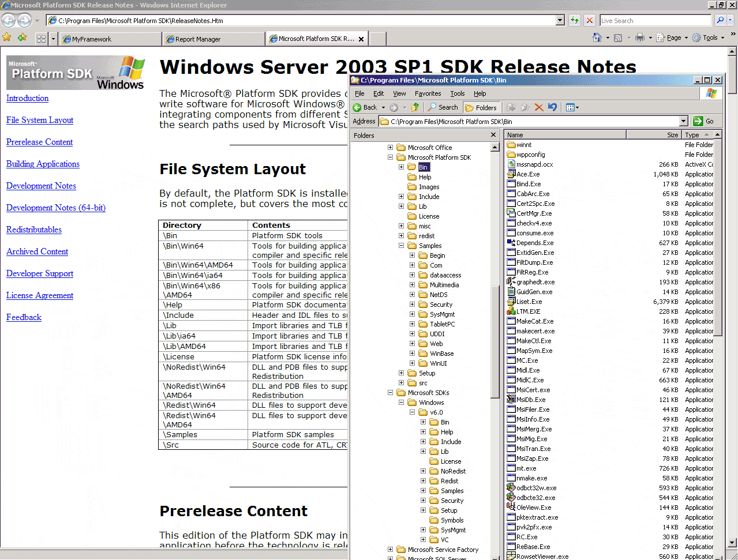Open the Building Applications link

(x=43, y=164)
